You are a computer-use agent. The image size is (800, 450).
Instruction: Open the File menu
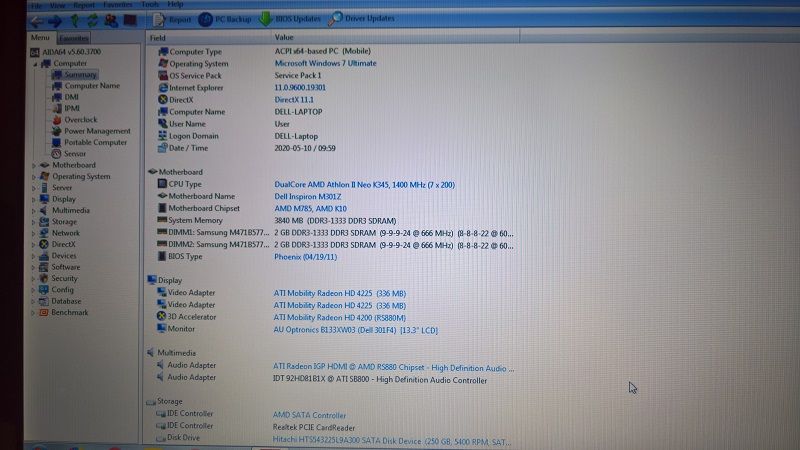(x=36, y=6)
